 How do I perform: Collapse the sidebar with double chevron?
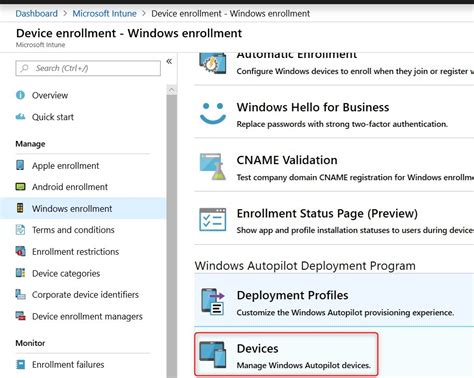(x=169, y=61)
